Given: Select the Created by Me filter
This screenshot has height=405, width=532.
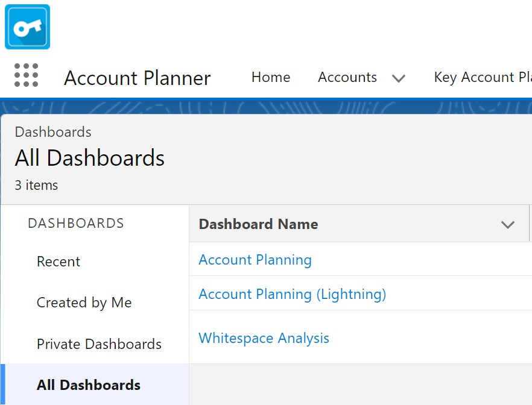Looking at the screenshot, I should click(84, 303).
